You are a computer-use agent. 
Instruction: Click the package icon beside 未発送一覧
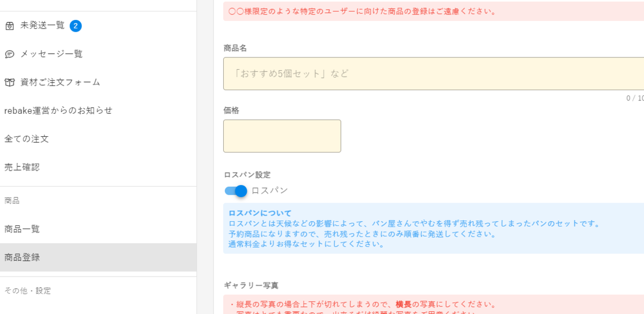pos(9,25)
